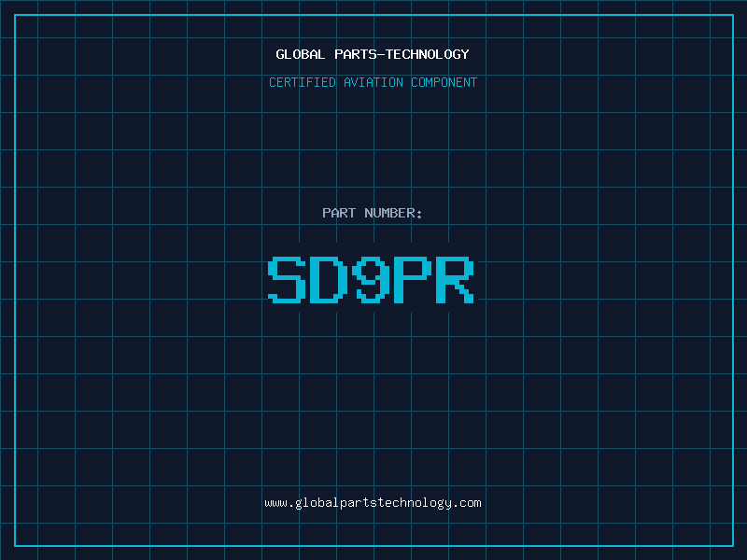The height and width of the screenshot is (560, 747).
Task: Click the word COMPONENT in the subtitle
Action: (x=444, y=82)
